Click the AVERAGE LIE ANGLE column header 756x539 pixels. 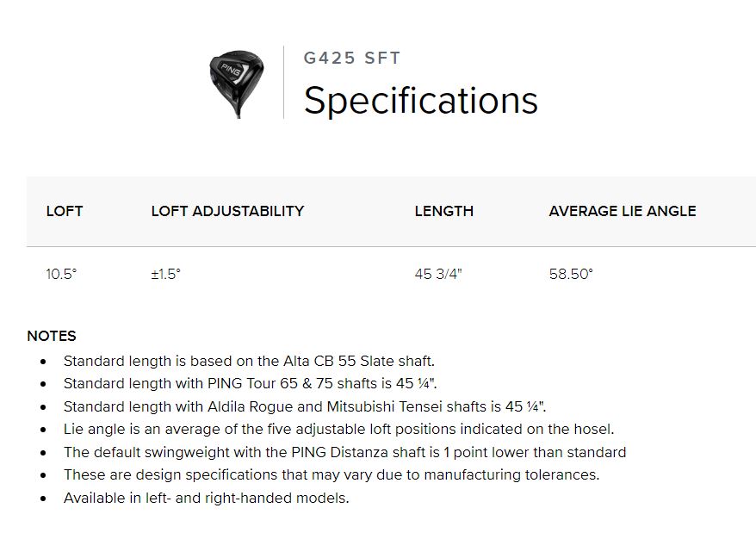tap(622, 211)
